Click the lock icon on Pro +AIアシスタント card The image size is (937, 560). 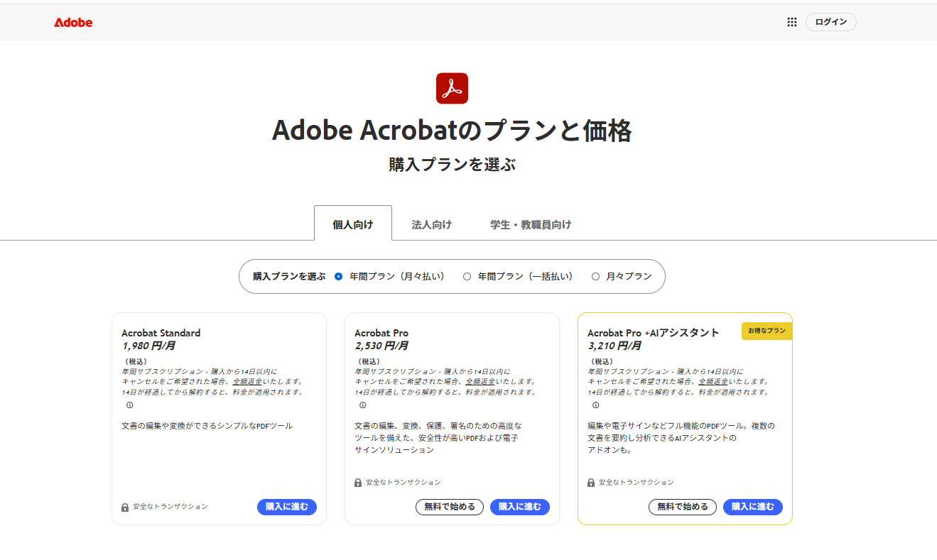pyautogui.click(x=590, y=482)
